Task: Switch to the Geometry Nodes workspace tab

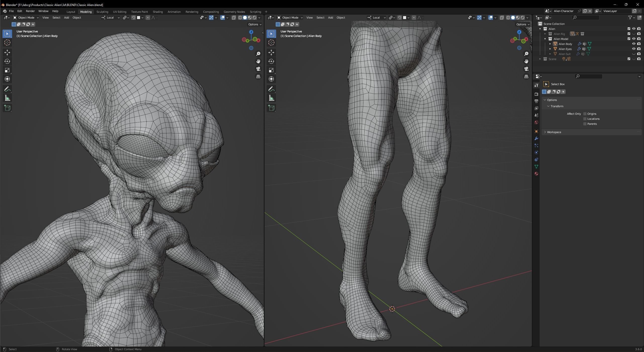Action: point(234,12)
